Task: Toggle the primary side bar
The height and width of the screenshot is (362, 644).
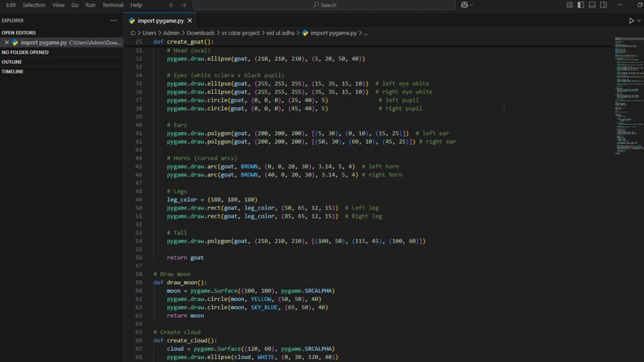Action: (581, 5)
